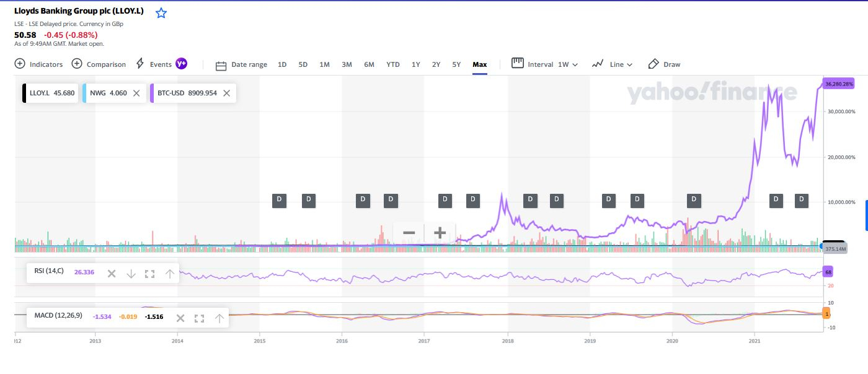Click the Indicators button label
868x374 pixels.
(x=46, y=64)
